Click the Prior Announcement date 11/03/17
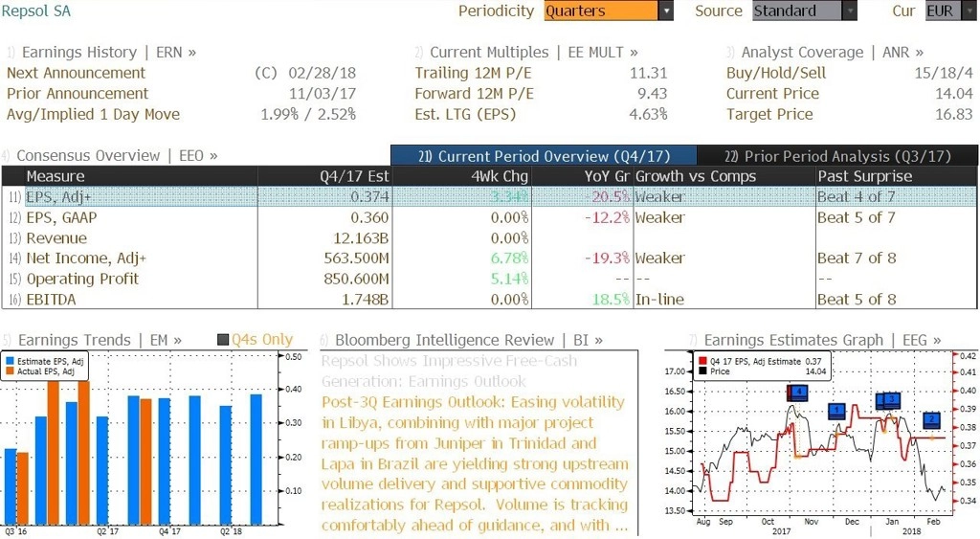 [x=322, y=94]
